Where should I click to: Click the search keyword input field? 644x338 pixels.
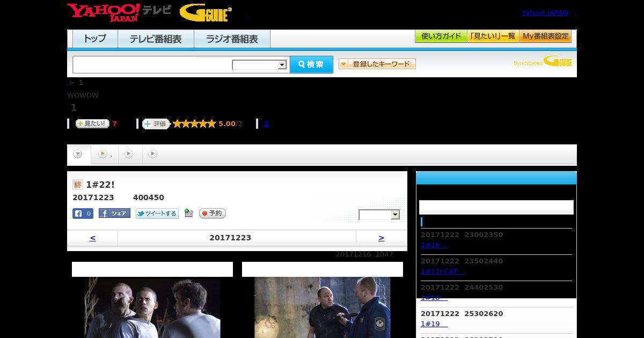tap(152, 64)
